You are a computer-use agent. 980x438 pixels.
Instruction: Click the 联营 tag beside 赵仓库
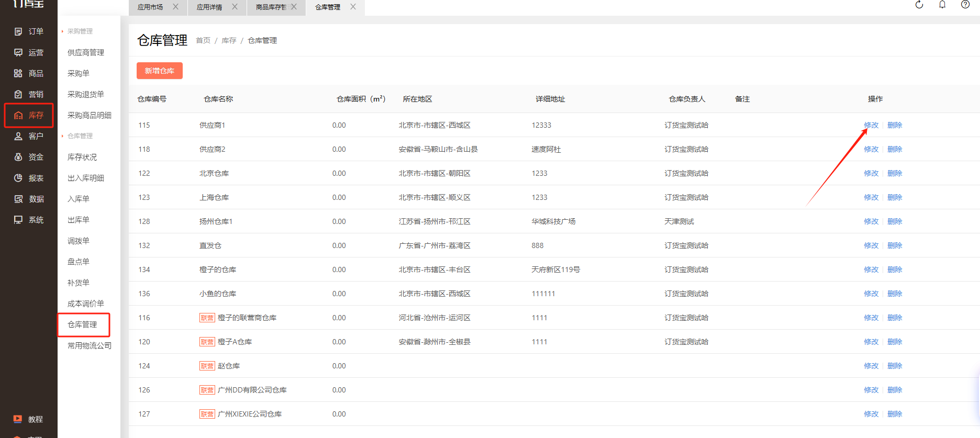pyautogui.click(x=207, y=366)
